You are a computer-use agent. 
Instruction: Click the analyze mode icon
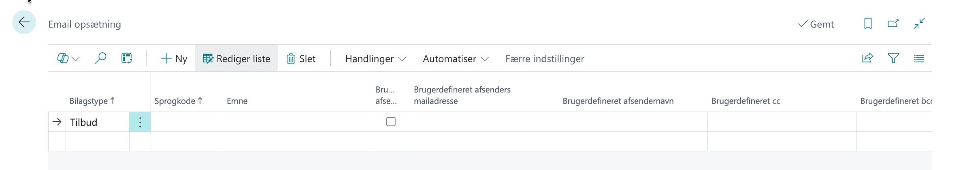(127, 58)
